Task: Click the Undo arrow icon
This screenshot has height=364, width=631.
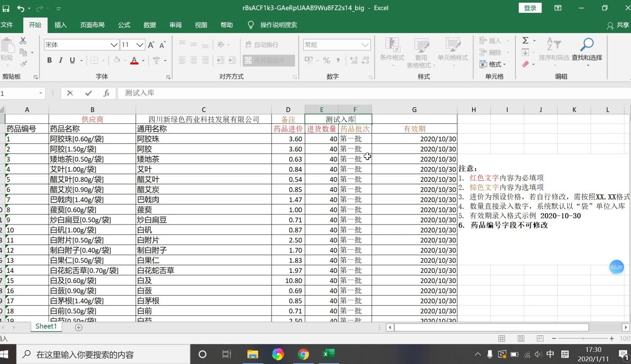Action: pyautogui.click(x=21, y=8)
